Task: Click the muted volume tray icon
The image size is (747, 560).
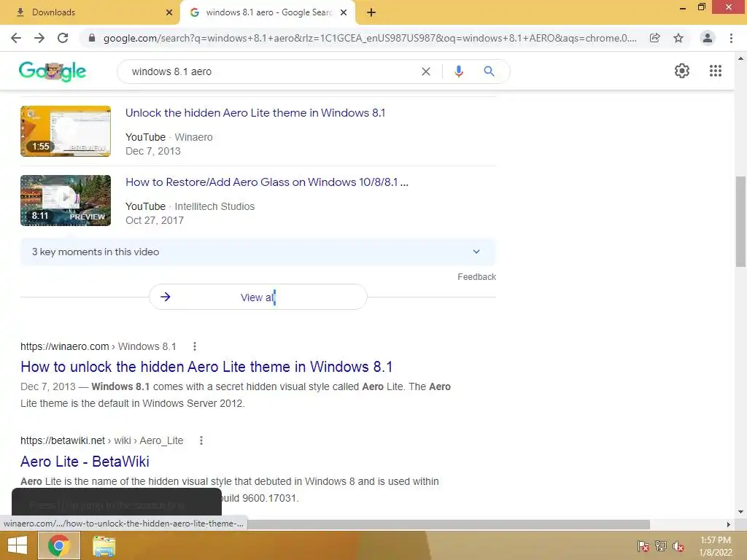Action: point(678,546)
